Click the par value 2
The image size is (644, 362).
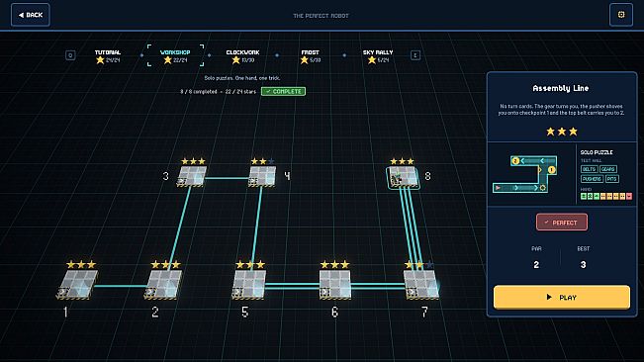point(536,265)
